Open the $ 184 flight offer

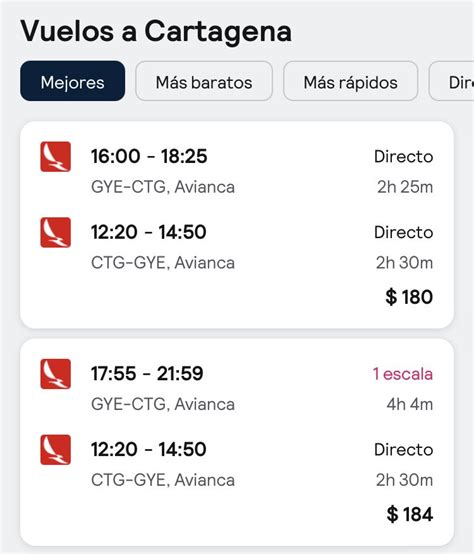237,442
